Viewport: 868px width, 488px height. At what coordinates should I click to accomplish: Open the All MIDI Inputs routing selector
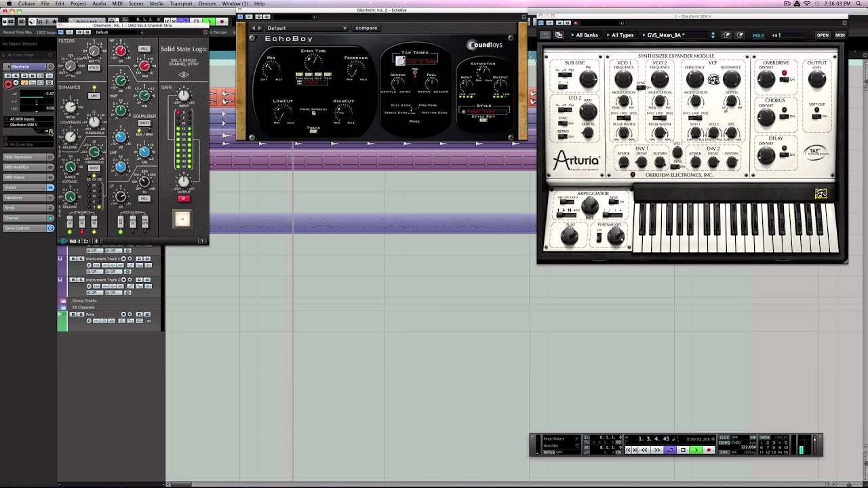(x=27, y=119)
